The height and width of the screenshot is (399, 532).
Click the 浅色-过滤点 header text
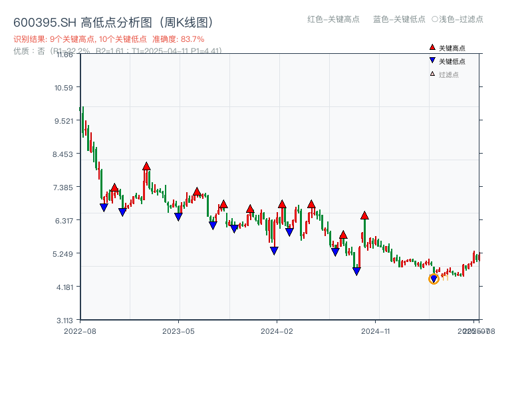[x=461, y=19]
